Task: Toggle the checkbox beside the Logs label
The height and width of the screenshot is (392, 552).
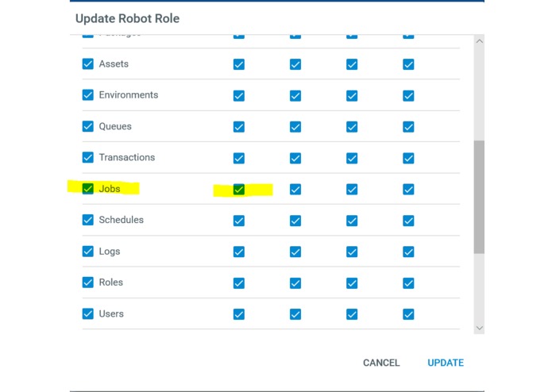Action: [x=88, y=252]
